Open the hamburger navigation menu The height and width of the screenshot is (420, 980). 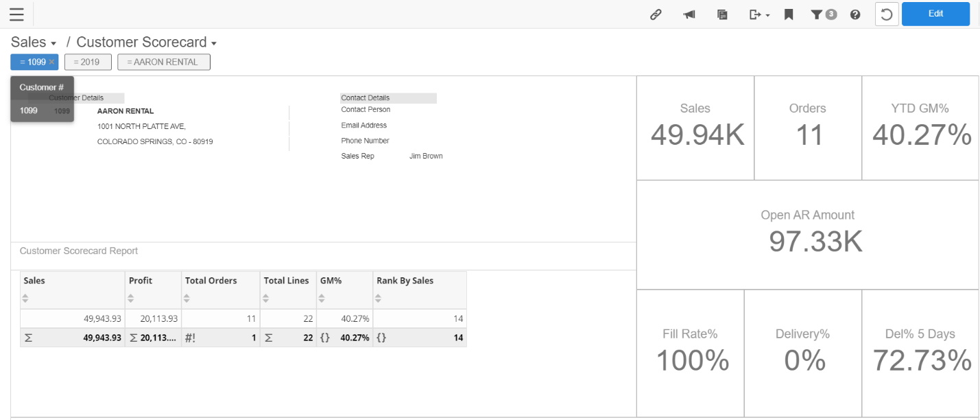pos(16,14)
